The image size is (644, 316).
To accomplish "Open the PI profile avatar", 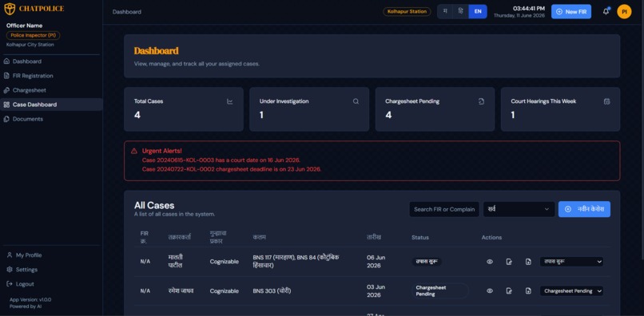I will tap(624, 11).
